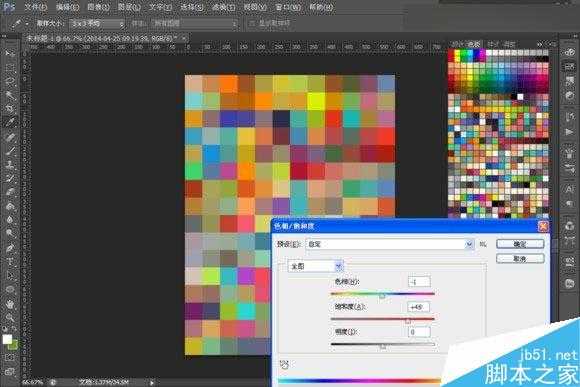Click the 确定 OK button
The width and height of the screenshot is (580, 387).
point(520,244)
